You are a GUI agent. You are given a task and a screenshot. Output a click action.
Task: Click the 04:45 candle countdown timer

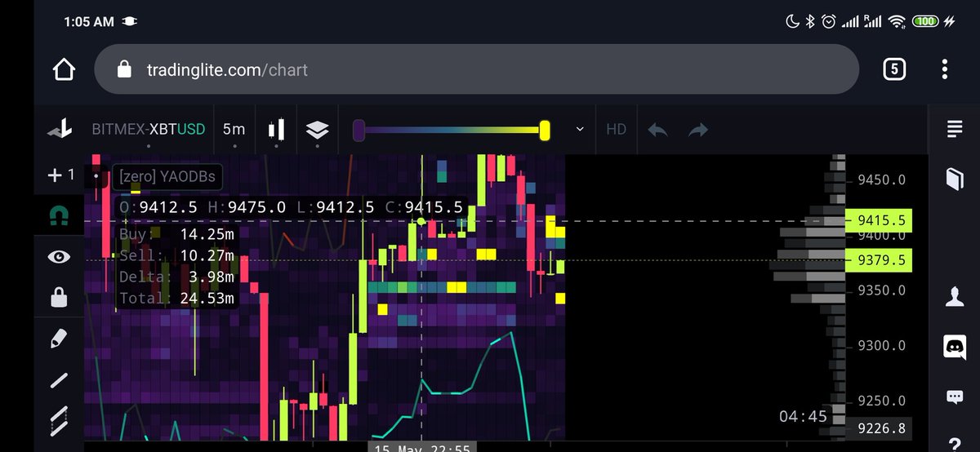click(x=803, y=416)
